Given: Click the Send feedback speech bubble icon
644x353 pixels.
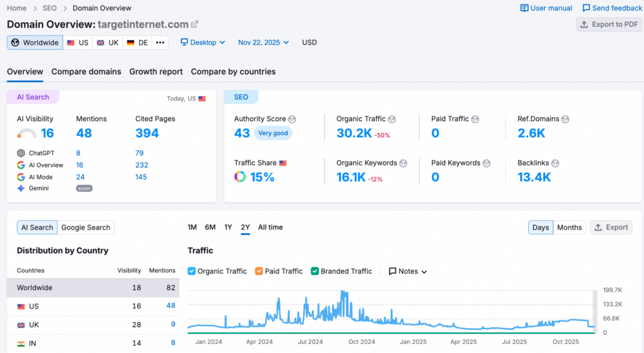Looking at the screenshot, I should click(x=586, y=8).
